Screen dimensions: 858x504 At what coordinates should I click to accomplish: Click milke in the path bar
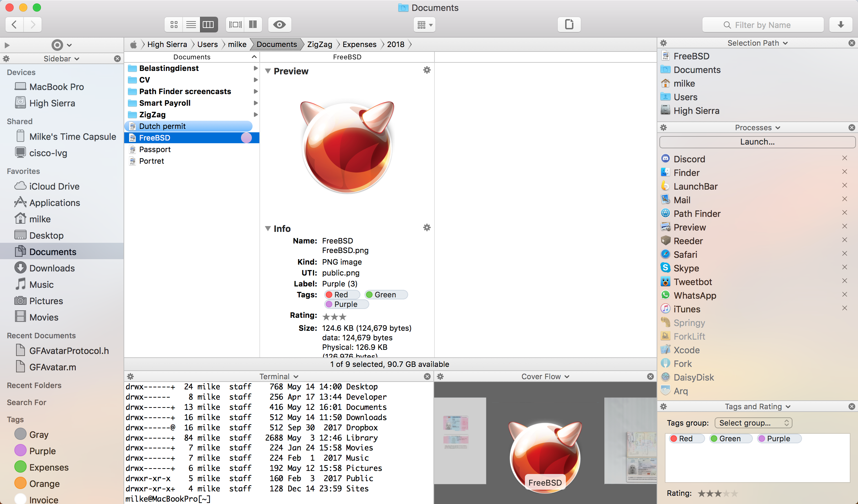[237, 44]
